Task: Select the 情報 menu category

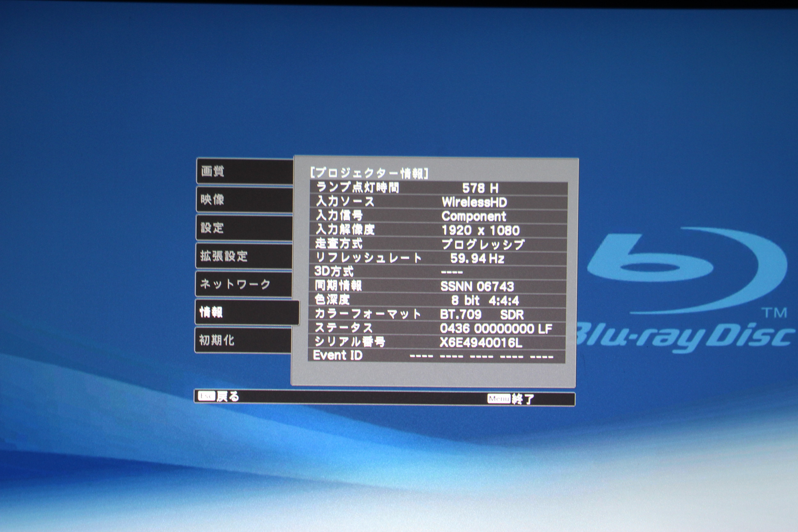Action: tap(247, 312)
